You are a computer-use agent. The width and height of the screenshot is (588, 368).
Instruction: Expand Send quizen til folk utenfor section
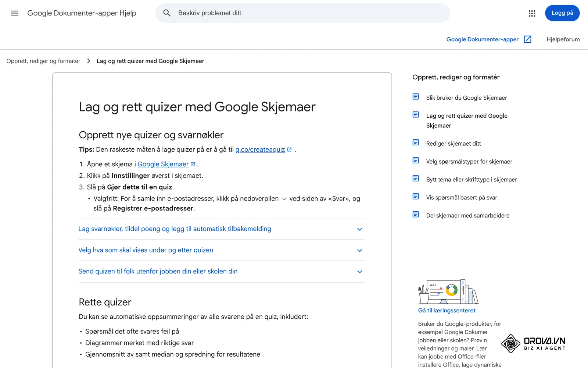[222, 272]
